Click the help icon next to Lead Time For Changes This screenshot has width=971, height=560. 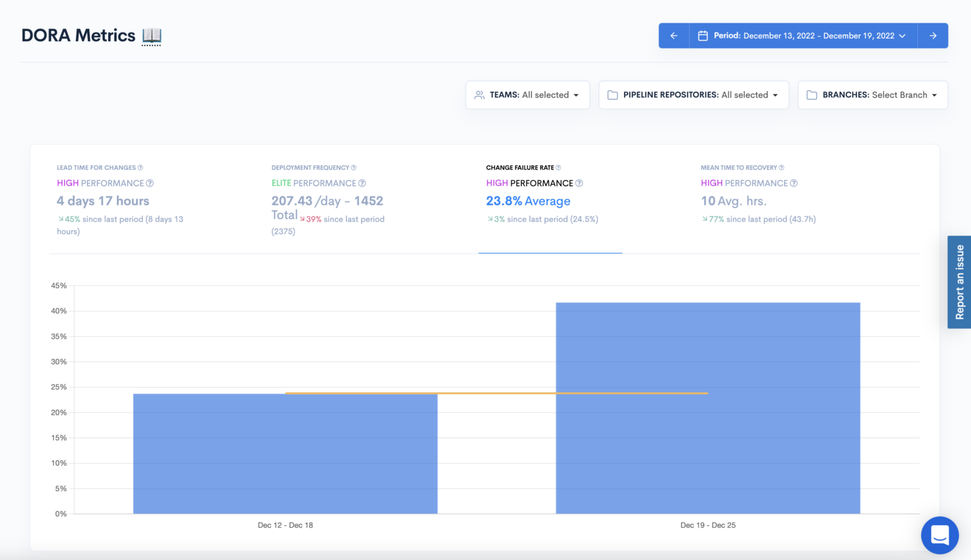pyautogui.click(x=140, y=167)
